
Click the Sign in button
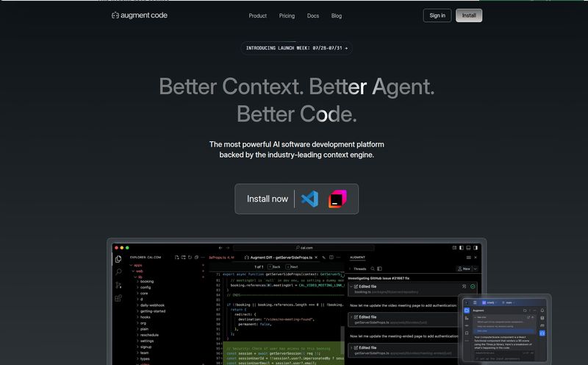click(437, 15)
